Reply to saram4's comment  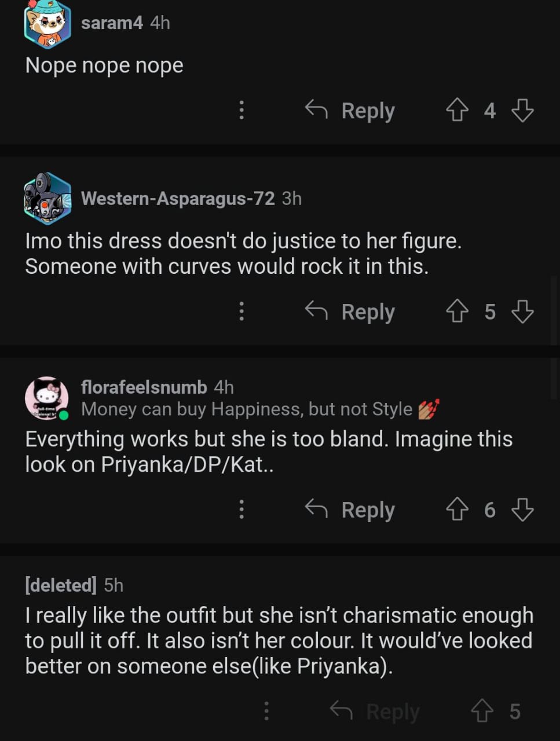point(351,110)
